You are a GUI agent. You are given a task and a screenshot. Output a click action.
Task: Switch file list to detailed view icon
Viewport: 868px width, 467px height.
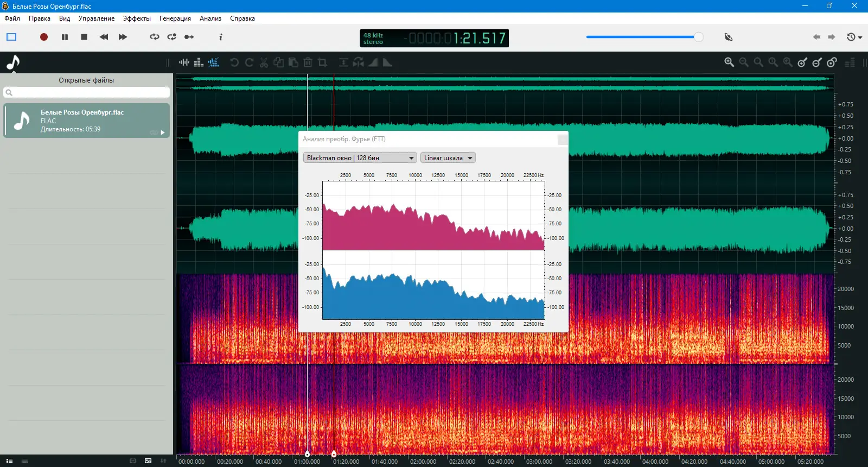[9, 460]
